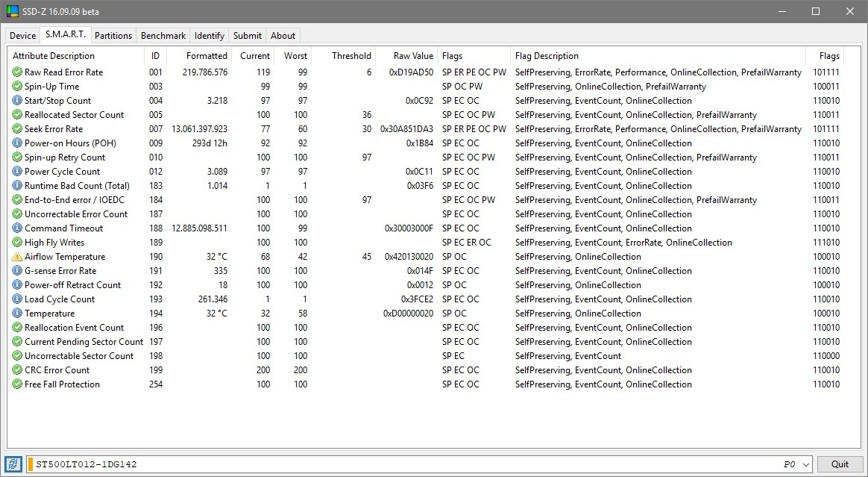The height and width of the screenshot is (477, 868).
Task: Click the info icon next to Load Cycle Count
Action: tap(16, 299)
